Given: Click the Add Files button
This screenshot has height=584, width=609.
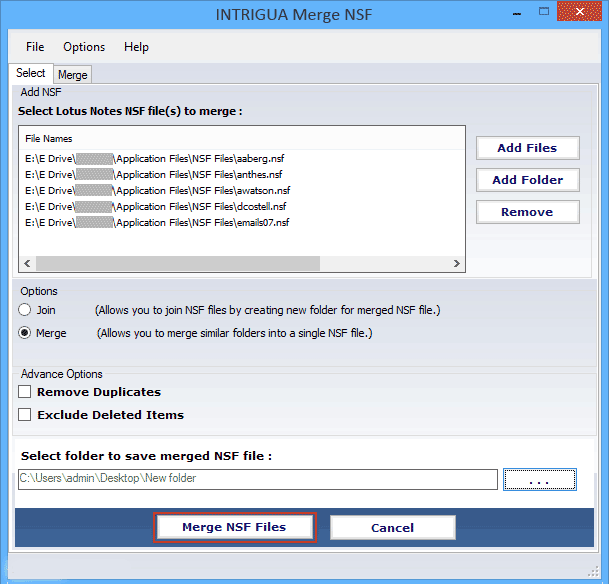Looking at the screenshot, I should tap(527, 148).
